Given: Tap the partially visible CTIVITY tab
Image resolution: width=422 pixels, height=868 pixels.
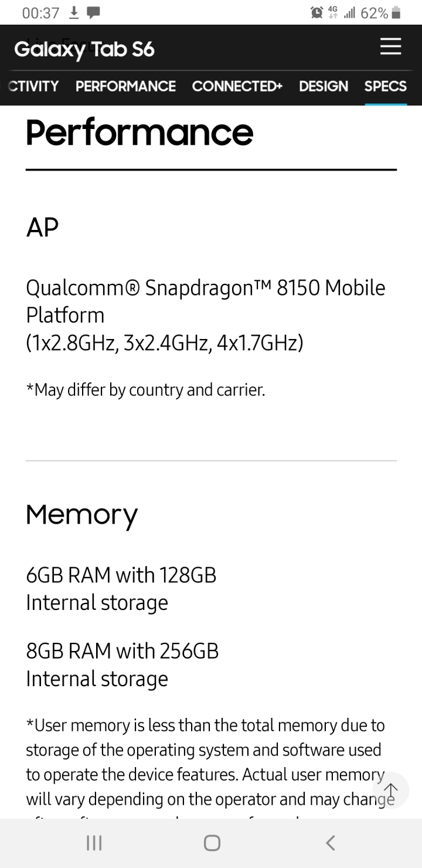Looking at the screenshot, I should (33, 86).
